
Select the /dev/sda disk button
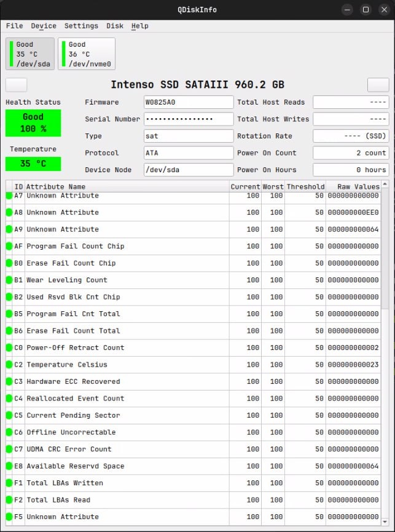click(x=30, y=54)
